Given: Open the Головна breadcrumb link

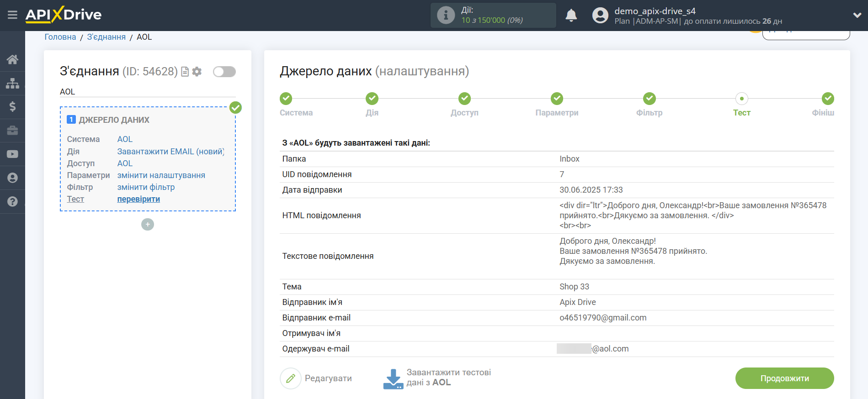Looking at the screenshot, I should (x=60, y=37).
